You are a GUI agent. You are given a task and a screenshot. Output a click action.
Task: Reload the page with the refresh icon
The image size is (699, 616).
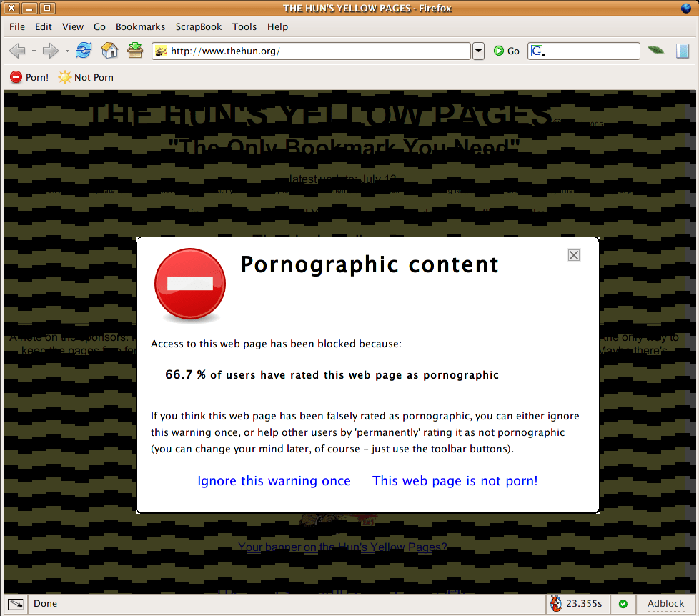(84, 51)
